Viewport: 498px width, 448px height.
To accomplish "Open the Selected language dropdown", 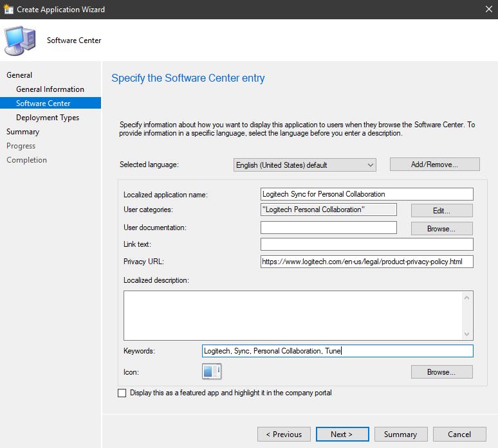I will (304, 165).
